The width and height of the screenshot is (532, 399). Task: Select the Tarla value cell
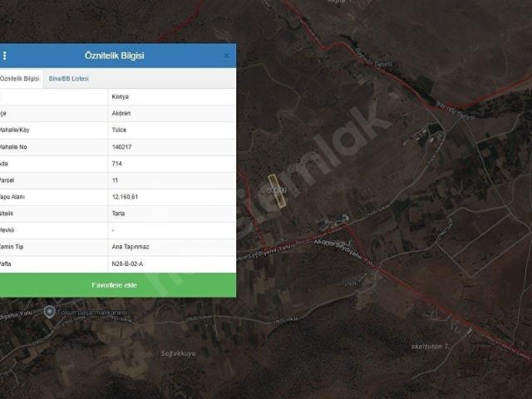click(172, 214)
